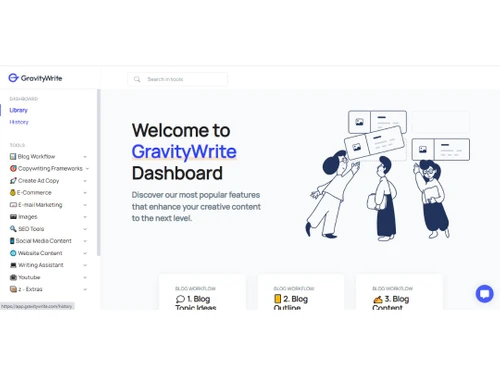Click the Social Media Content phone icon
The height and width of the screenshot is (375, 500).
tap(12, 241)
